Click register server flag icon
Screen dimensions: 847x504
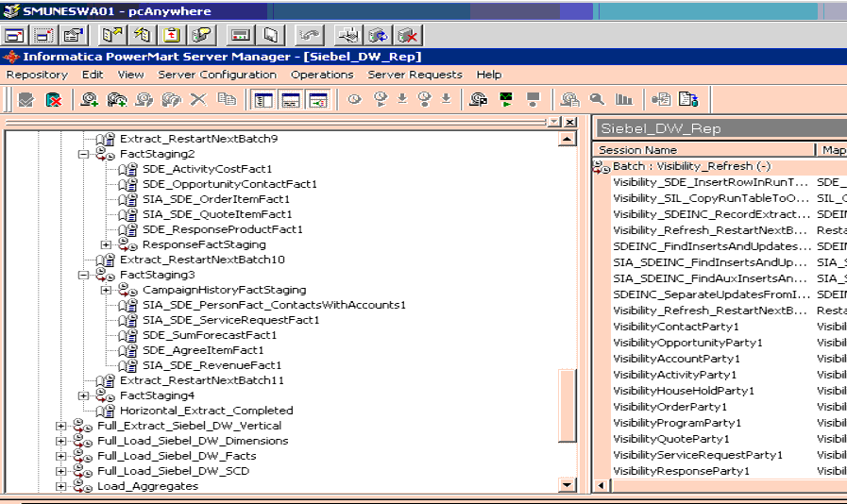tap(478, 99)
